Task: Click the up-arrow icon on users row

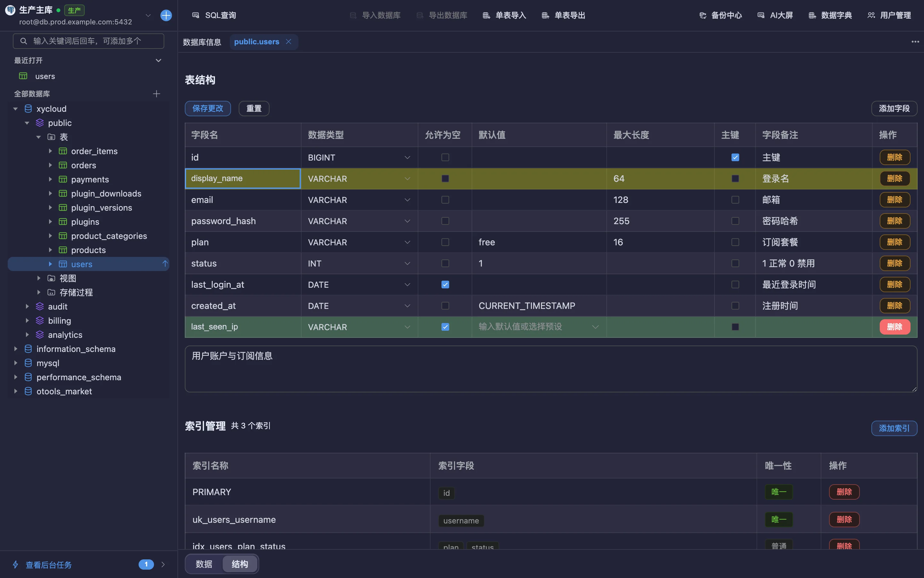Action: tap(165, 264)
